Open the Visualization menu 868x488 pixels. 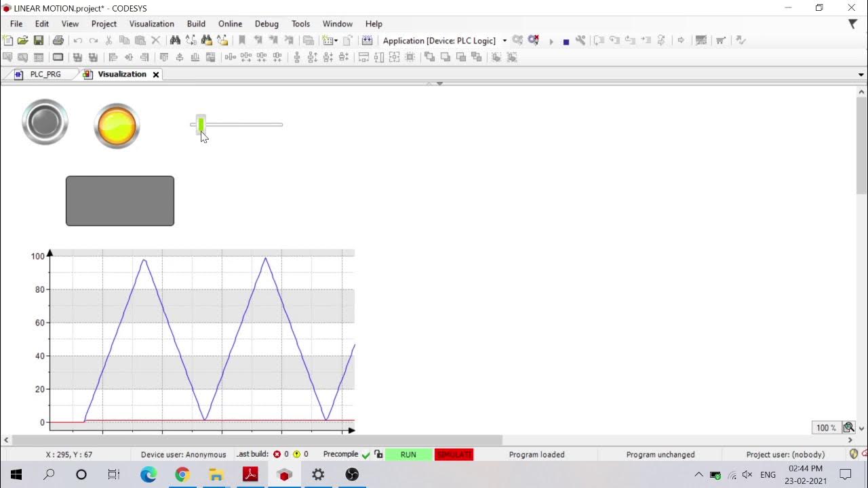pyautogui.click(x=152, y=24)
